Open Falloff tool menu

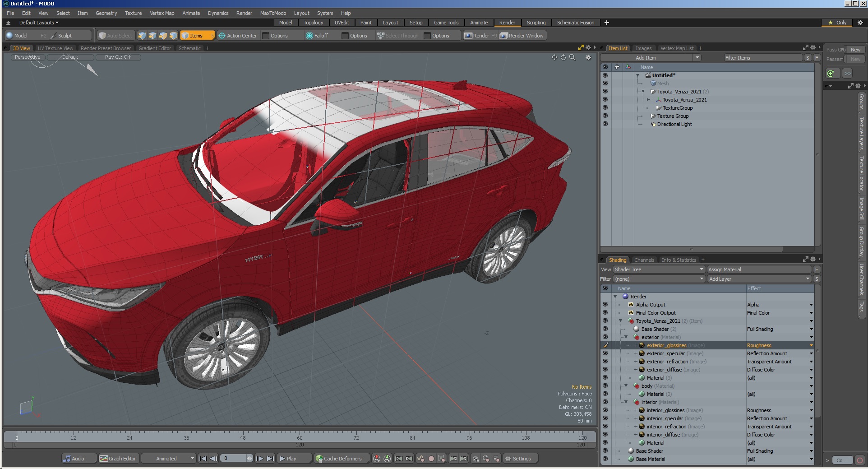(x=321, y=36)
